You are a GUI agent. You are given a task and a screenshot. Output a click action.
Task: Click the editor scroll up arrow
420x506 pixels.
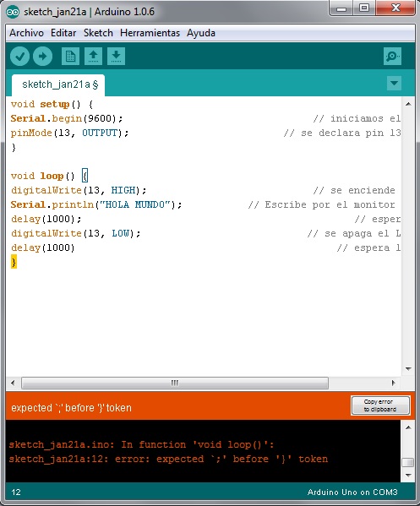[x=408, y=104]
